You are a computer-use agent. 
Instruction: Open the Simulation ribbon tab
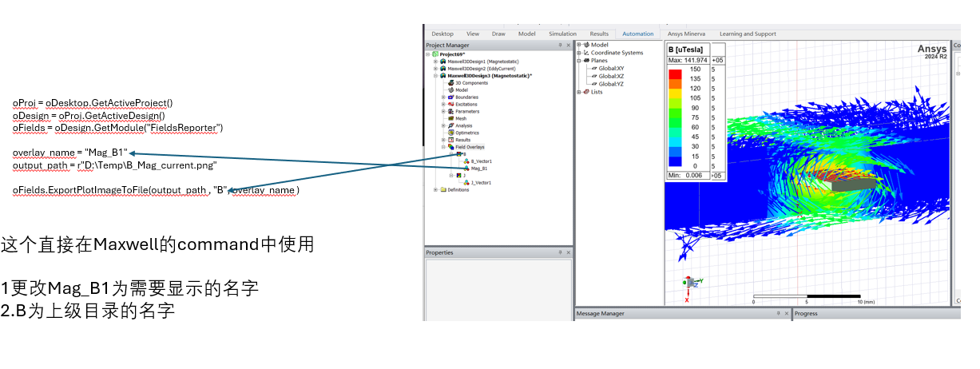coord(562,34)
